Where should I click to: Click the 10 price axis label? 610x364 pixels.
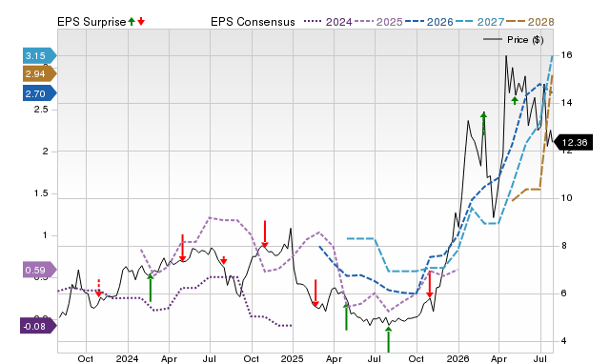tap(566, 198)
